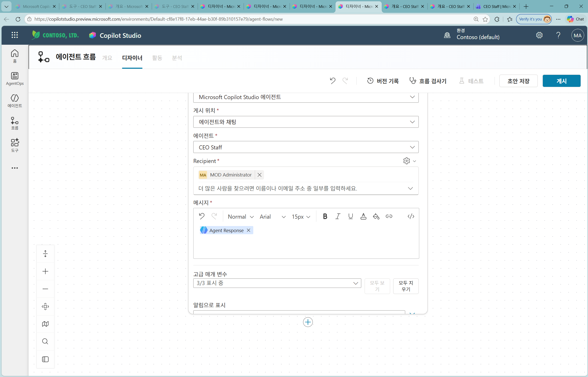Open the MA account profile menu
This screenshot has height=377, width=588.
(x=578, y=36)
